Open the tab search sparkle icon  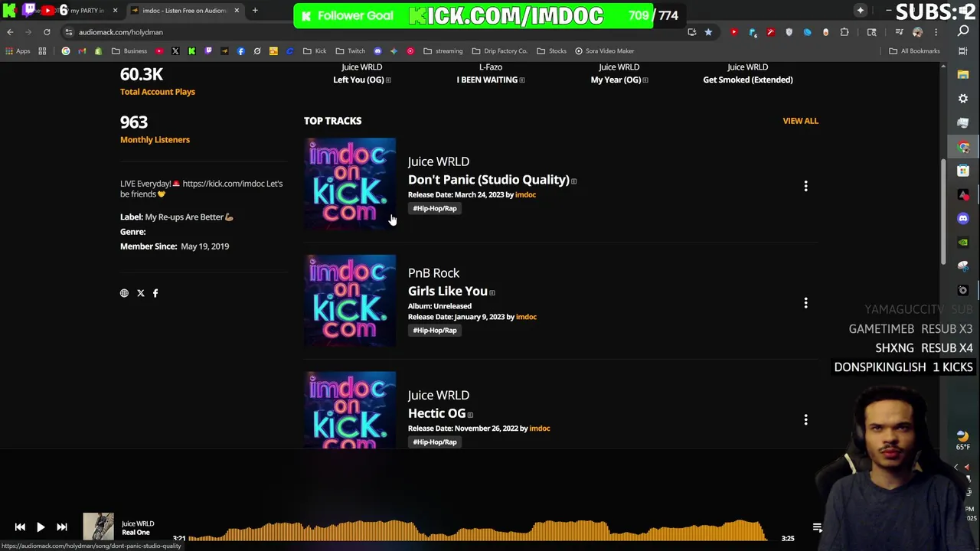point(861,11)
